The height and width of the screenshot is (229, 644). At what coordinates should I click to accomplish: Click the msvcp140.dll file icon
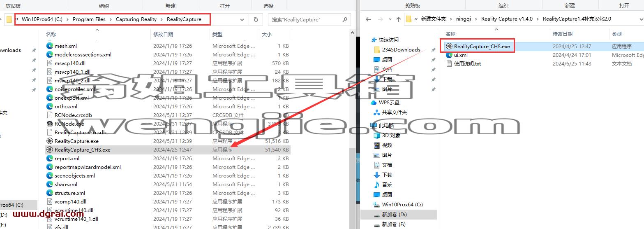(x=50, y=63)
